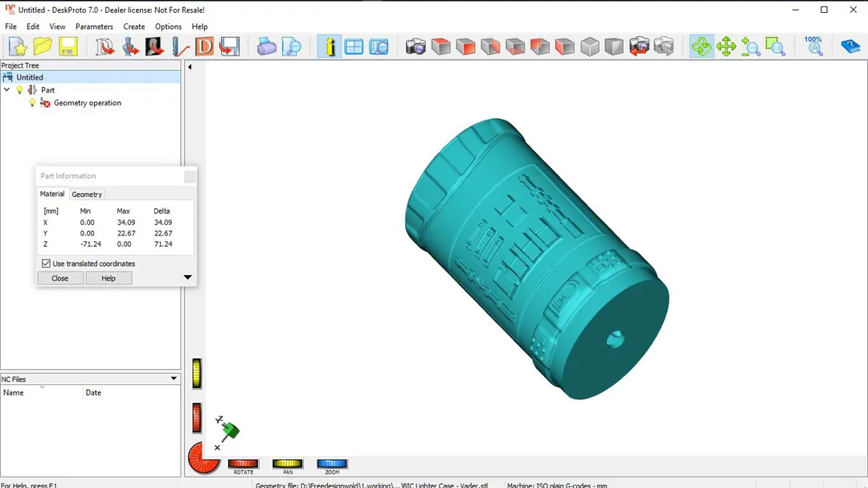Click the four-pane views window icon
The height and width of the screenshot is (488, 868).
[x=354, y=47]
